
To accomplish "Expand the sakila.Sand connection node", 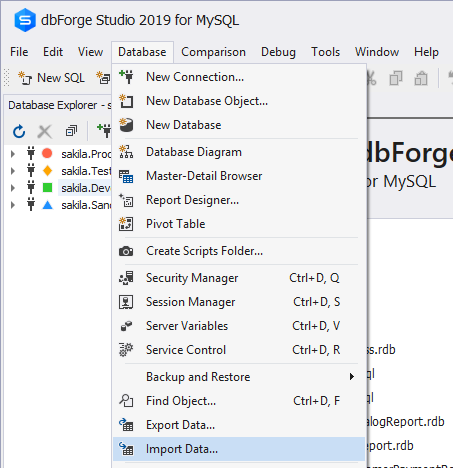I will (13, 205).
